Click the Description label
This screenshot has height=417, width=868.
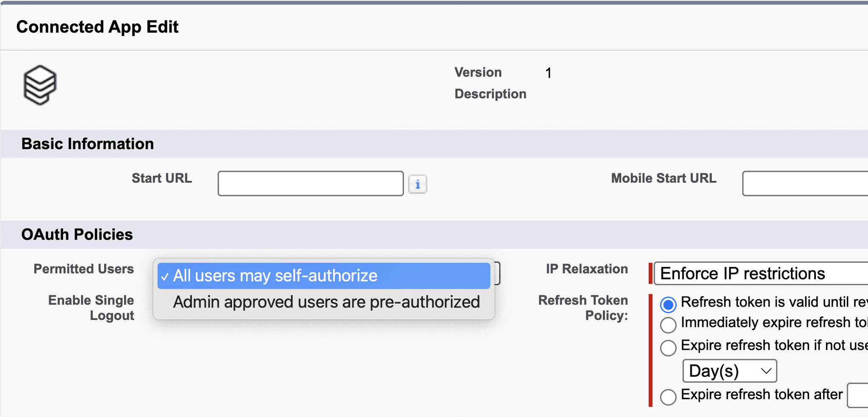point(490,94)
